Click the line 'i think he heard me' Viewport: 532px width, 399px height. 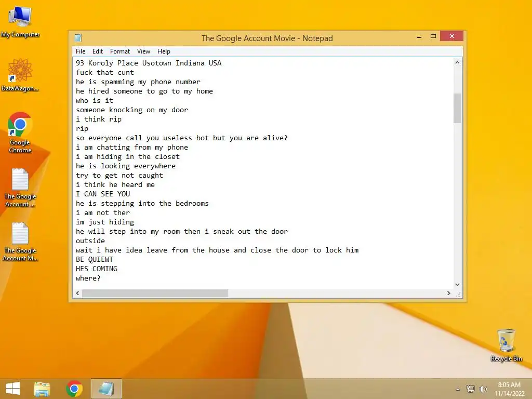pos(115,184)
